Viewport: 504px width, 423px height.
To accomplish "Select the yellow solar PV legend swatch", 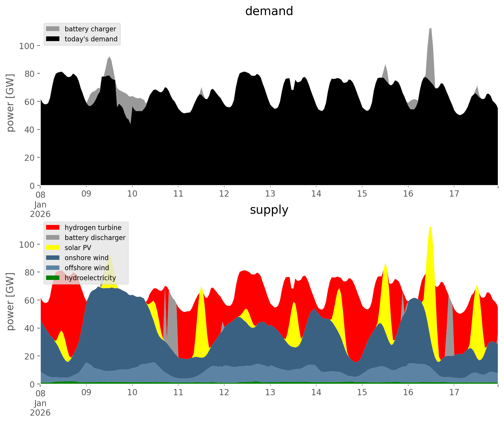I will click(x=53, y=248).
